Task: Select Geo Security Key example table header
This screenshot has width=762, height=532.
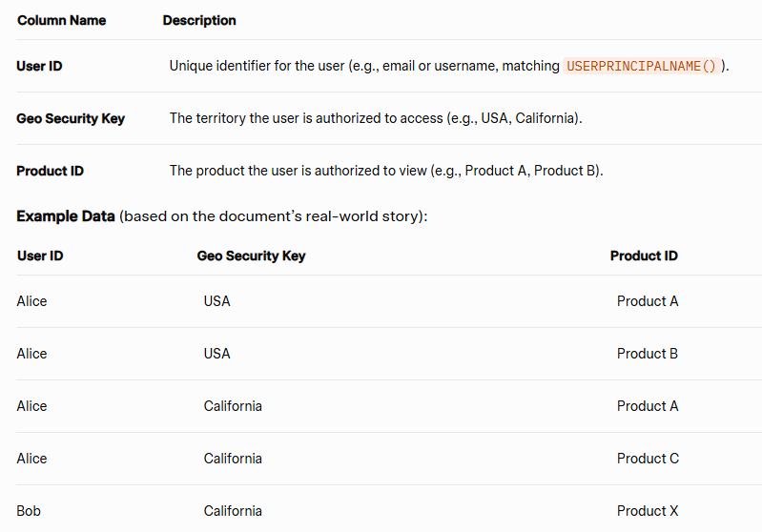Action: pyautogui.click(x=251, y=256)
